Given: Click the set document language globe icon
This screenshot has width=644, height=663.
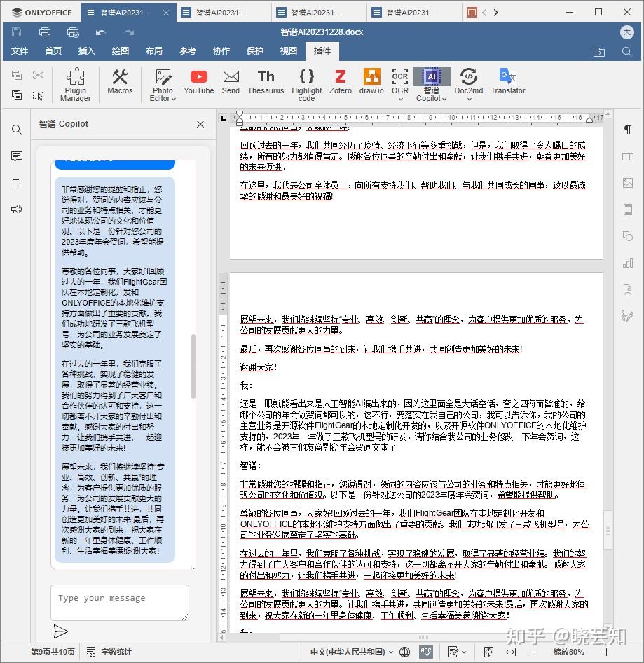Looking at the screenshot, I should [x=404, y=652].
